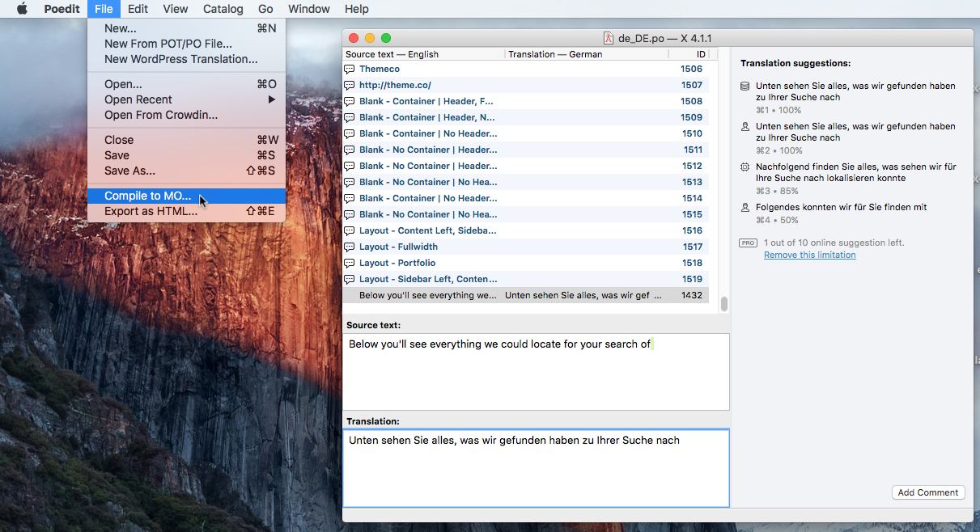The image size is (980, 532).
Task: Select the Layout - Portfolio row
Action: pyautogui.click(x=525, y=264)
